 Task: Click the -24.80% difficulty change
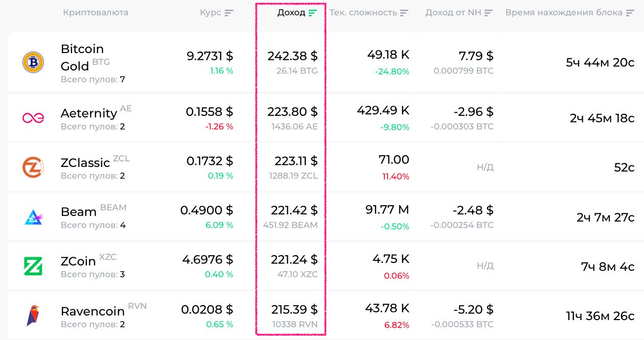pyautogui.click(x=392, y=71)
